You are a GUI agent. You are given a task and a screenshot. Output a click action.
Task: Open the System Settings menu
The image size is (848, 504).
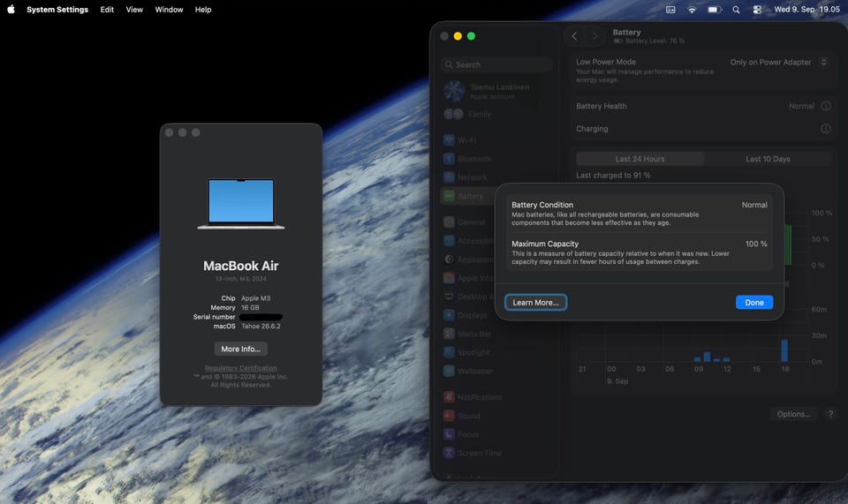(x=57, y=9)
